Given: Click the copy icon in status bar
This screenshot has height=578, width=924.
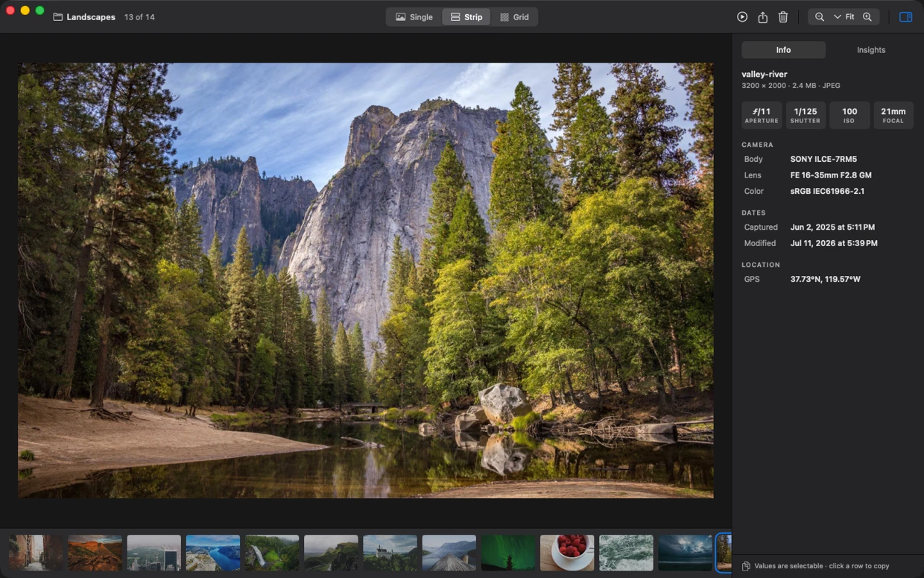Looking at the screenshot, I should coord(746,566).
